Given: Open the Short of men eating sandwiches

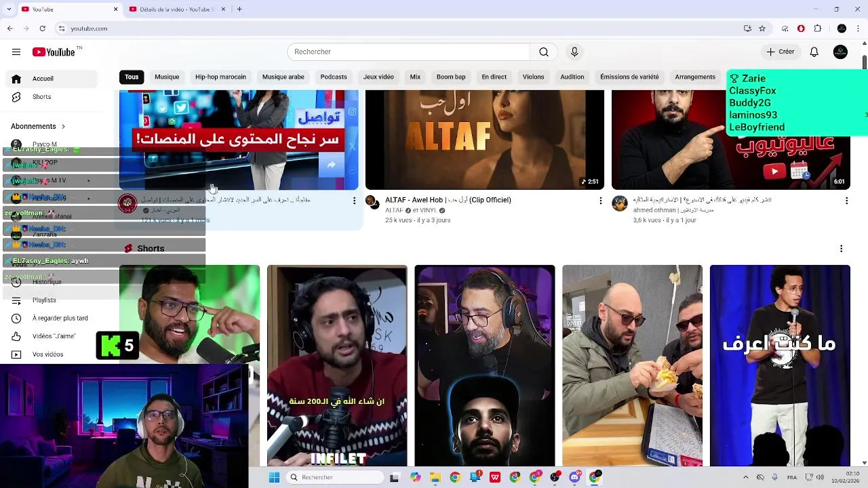Looking at the screenshot, I should 632,366.
